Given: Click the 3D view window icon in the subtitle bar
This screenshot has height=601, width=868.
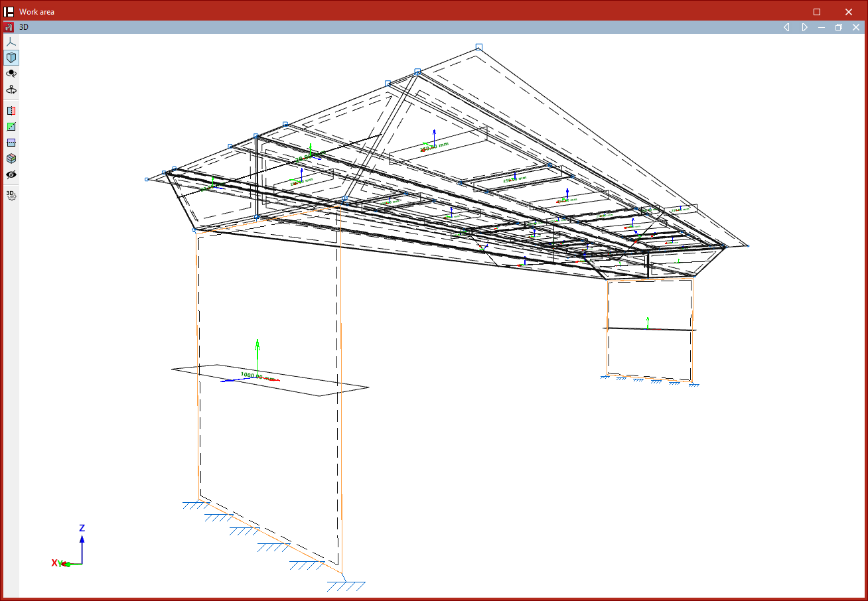Looking at the screenshot, I should pos(9,27).
